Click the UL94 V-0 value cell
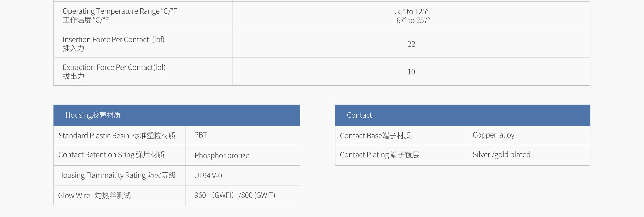This screenshot has width=644, height=217. (243, 176)
